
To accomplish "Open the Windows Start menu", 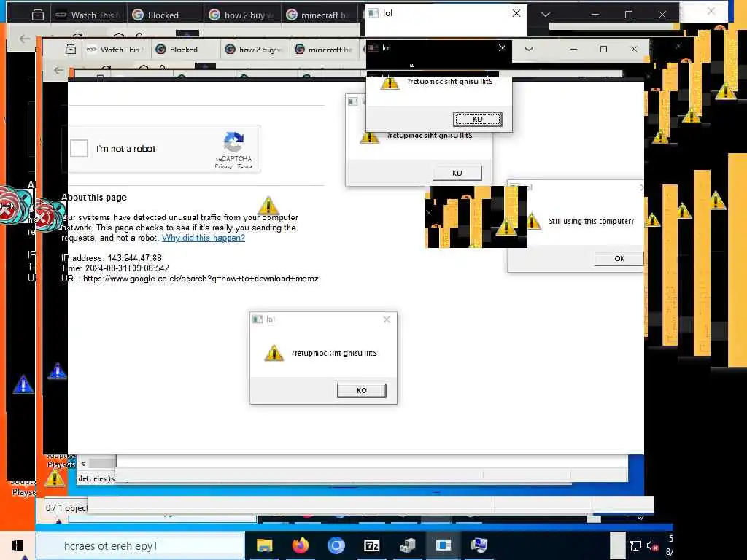I will coord(18,545).
